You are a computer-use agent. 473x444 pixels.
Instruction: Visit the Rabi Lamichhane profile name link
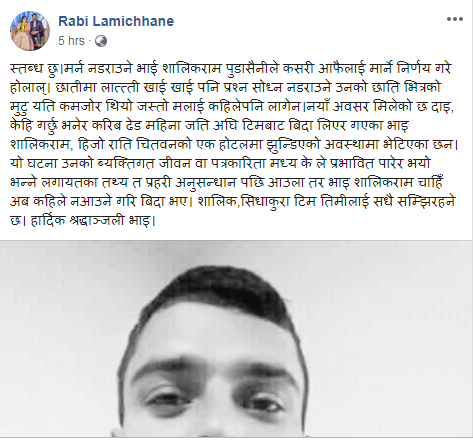pyautogui.click(x=116, y=21)
